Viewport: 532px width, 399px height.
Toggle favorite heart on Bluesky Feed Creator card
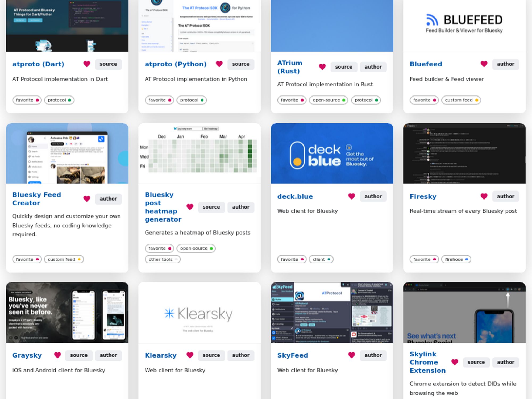(87, 199)
